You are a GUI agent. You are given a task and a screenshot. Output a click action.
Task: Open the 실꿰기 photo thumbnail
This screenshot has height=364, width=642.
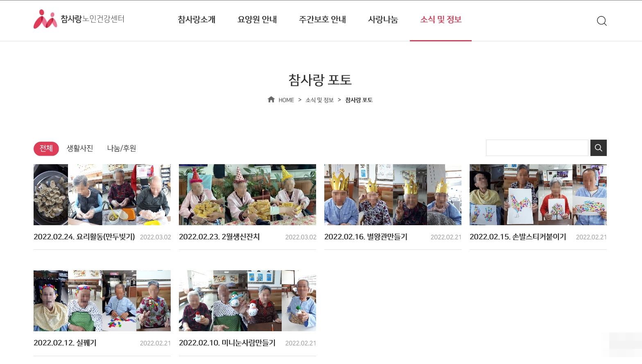(x=102, y=301)
